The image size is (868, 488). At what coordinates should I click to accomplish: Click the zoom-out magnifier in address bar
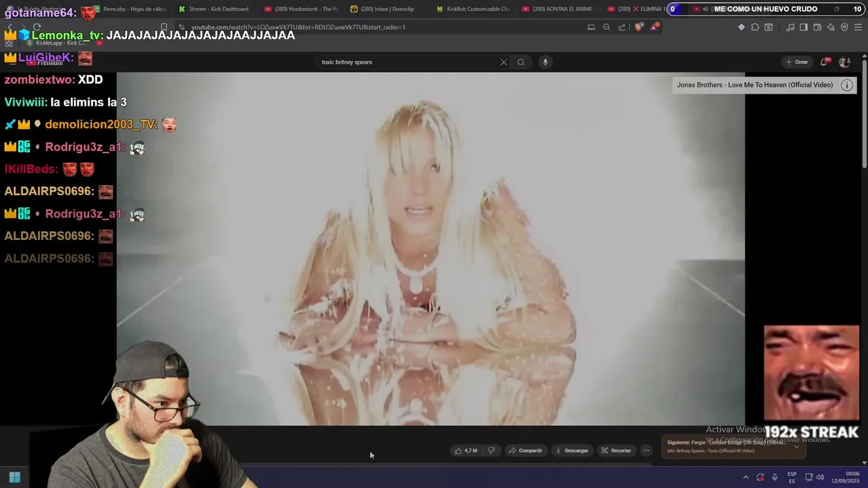coord(607,27)
